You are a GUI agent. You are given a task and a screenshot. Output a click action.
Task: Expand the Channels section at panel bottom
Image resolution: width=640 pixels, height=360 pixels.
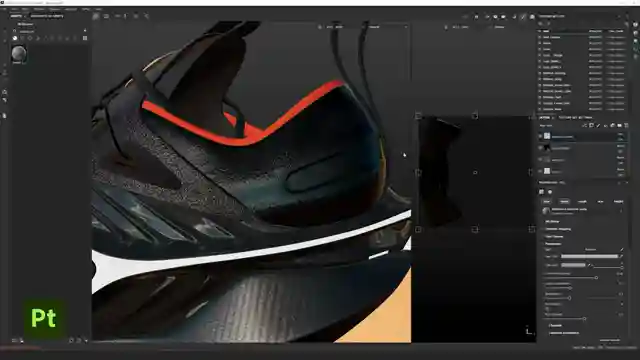[x=556, y=326]
